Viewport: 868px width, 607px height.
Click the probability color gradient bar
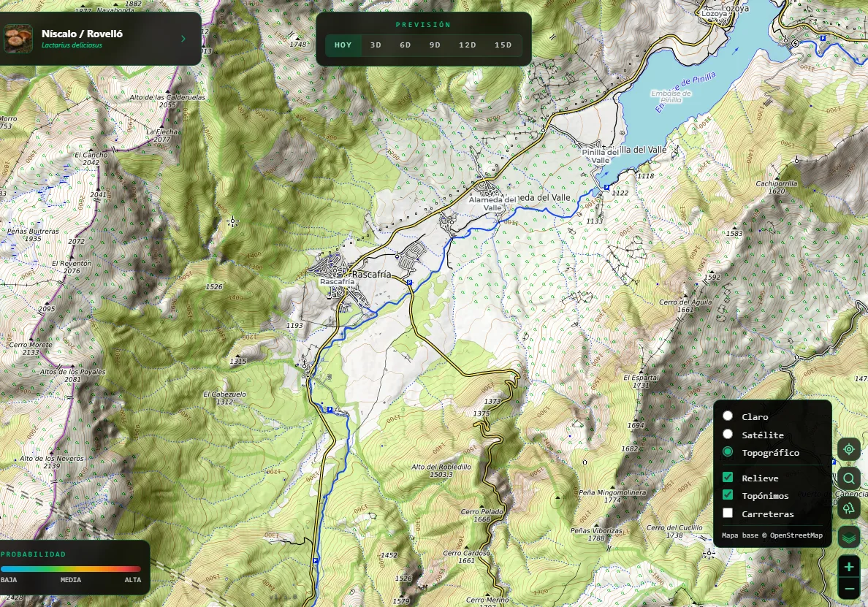71,568
